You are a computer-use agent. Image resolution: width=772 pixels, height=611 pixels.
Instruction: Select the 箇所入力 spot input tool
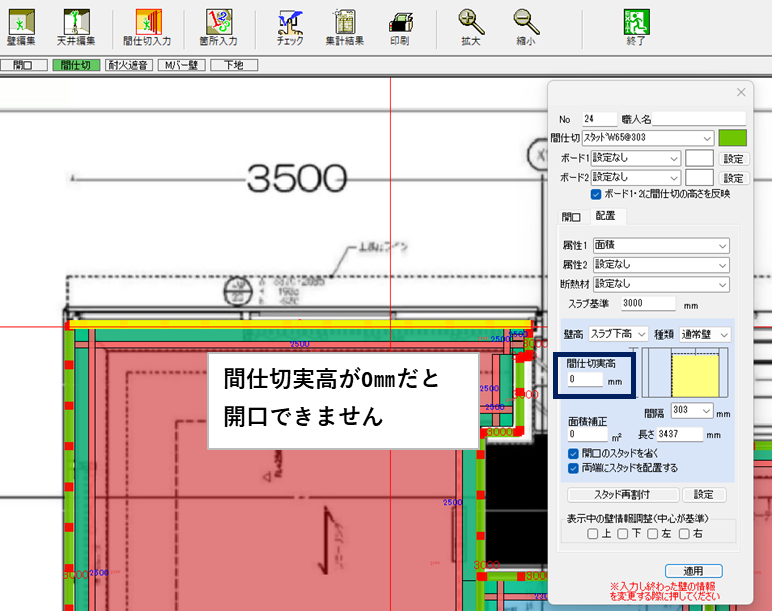point(219,27)
